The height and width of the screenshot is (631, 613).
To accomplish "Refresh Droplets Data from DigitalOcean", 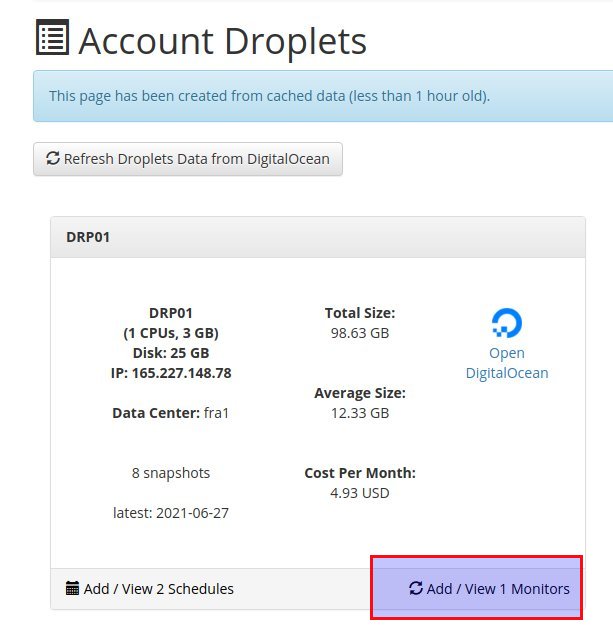I will (x=188, y=159).
